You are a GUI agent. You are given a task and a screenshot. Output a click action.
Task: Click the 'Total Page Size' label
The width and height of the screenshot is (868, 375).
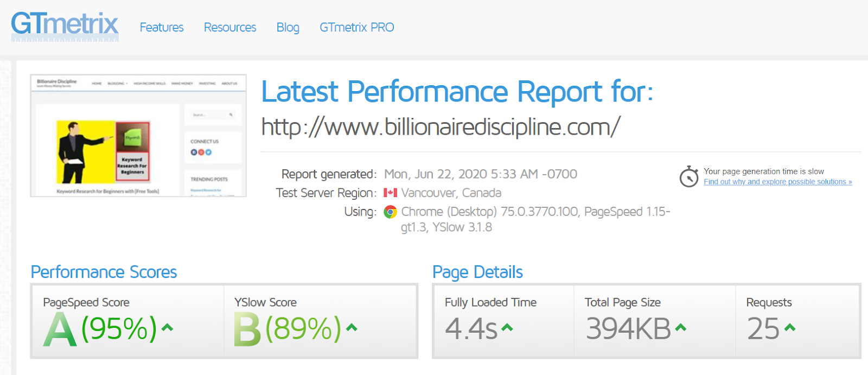[x=623, y=302]
